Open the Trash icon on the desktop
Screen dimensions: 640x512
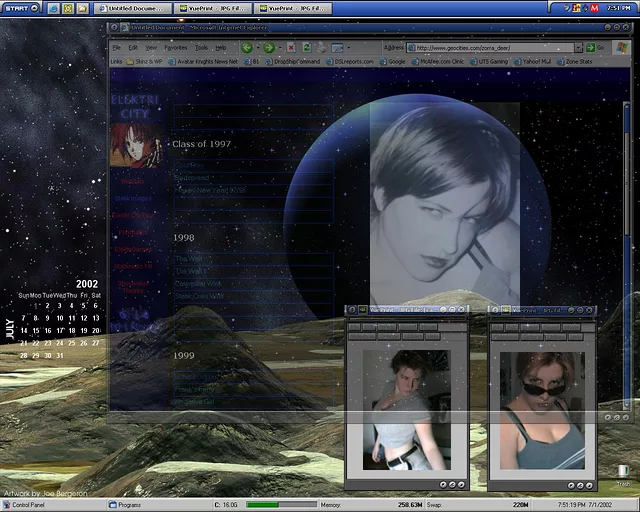623,473
